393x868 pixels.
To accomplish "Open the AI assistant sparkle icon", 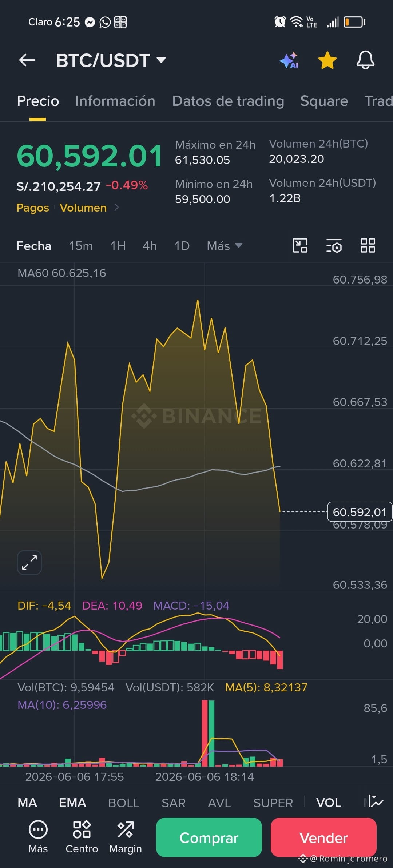I will click(x=290, y=60).
